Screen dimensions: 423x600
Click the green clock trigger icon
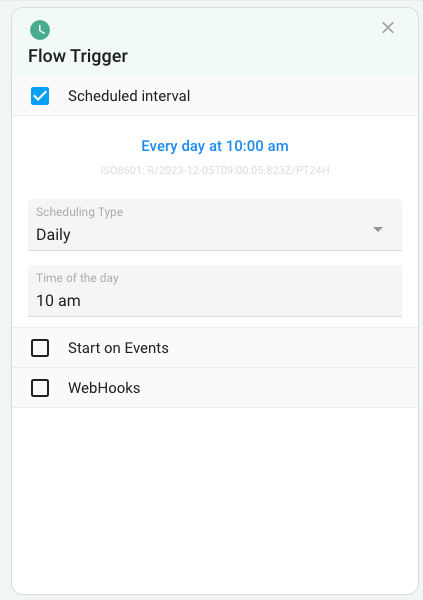[x=40, y=30]
